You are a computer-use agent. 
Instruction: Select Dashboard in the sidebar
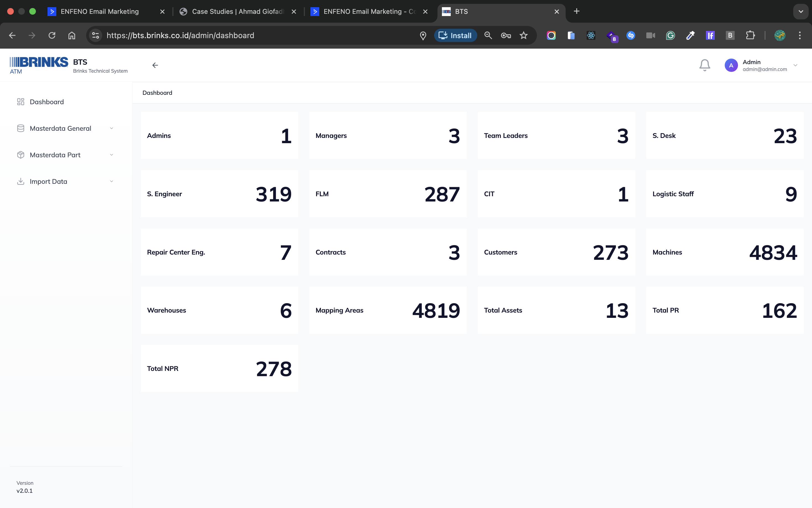click(x=47, y=102)
